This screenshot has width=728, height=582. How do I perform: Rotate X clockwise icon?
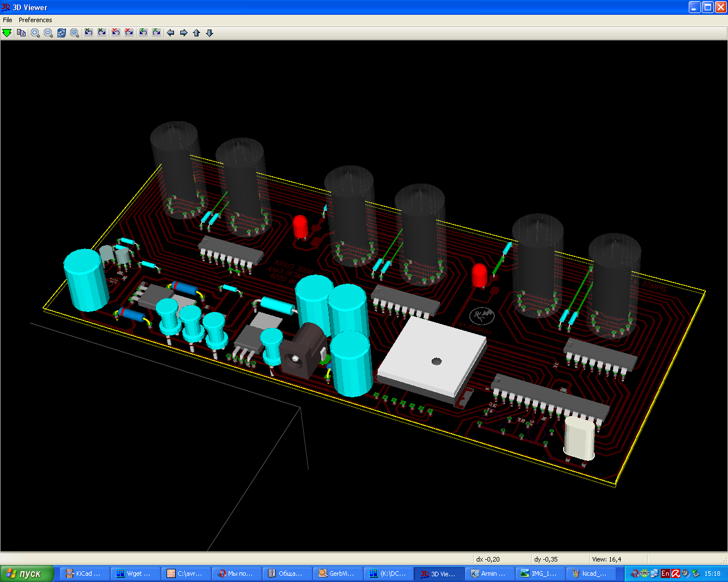(102, 33)
